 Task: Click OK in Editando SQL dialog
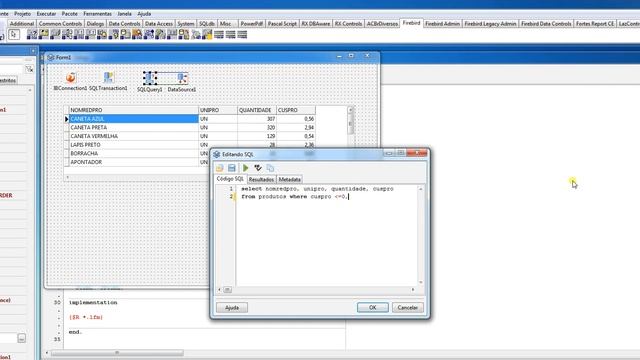(x=373, y=307)
